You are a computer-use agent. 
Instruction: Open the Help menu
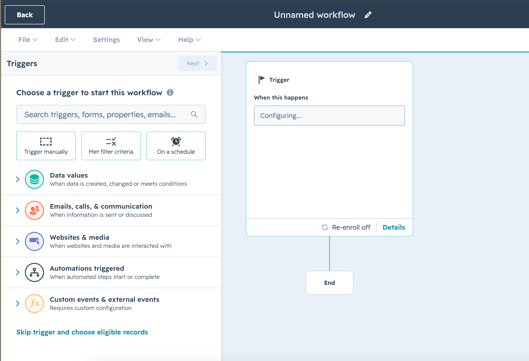[189, 40]
